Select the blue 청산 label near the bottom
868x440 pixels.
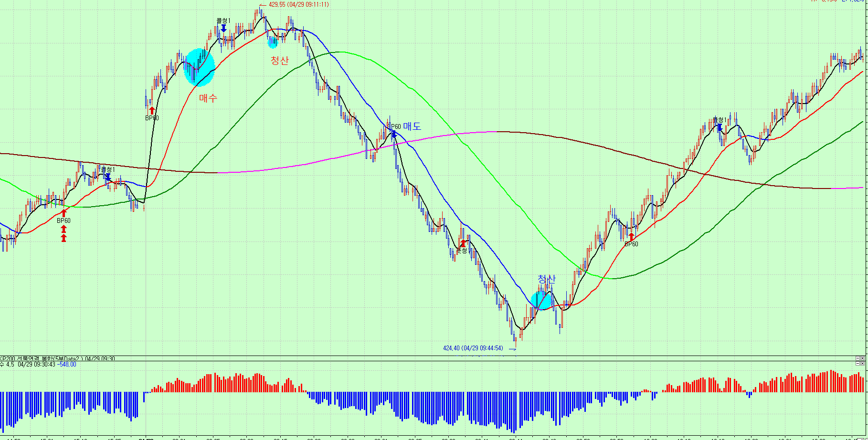click(546, 279)
